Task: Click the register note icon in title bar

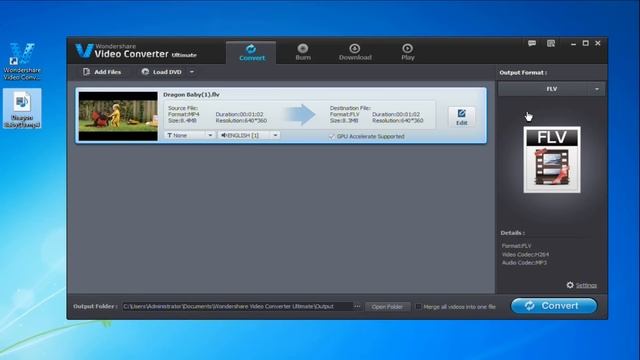Action: 551,43
